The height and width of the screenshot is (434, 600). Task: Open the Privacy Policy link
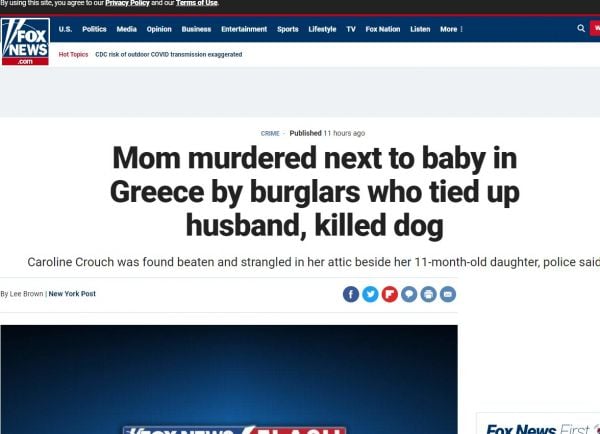(x=127, y=3)
